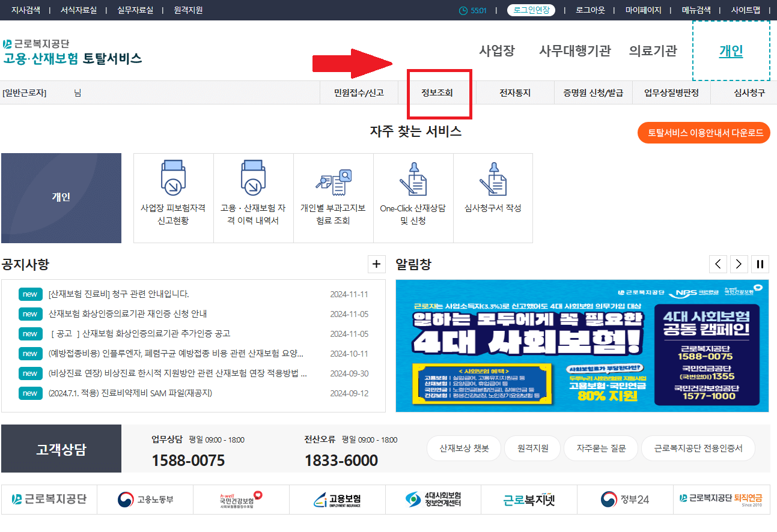This screenshot has width=777, height=532.
Task: Switch to the 정보조회 tab
Action: [439, 92]
